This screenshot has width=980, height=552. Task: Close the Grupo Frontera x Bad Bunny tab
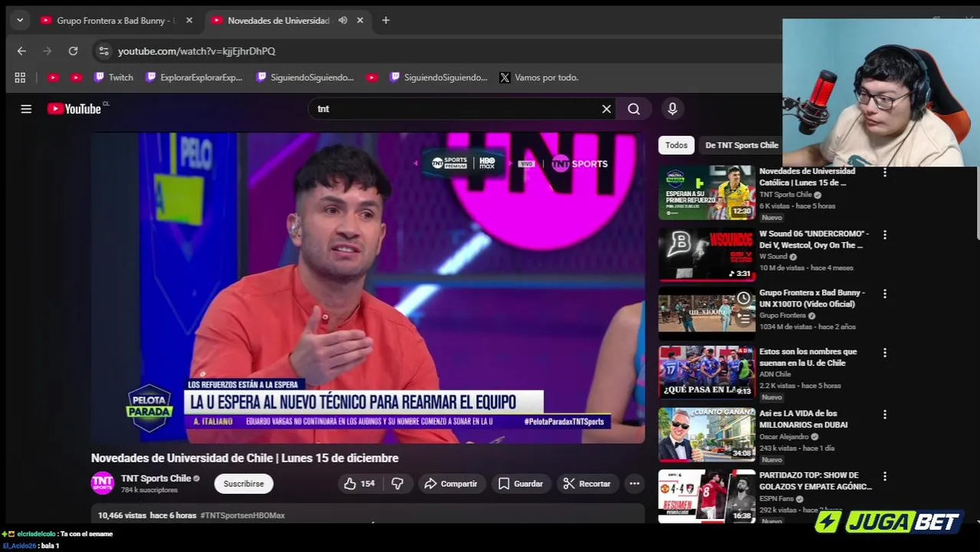click(189, 21)
